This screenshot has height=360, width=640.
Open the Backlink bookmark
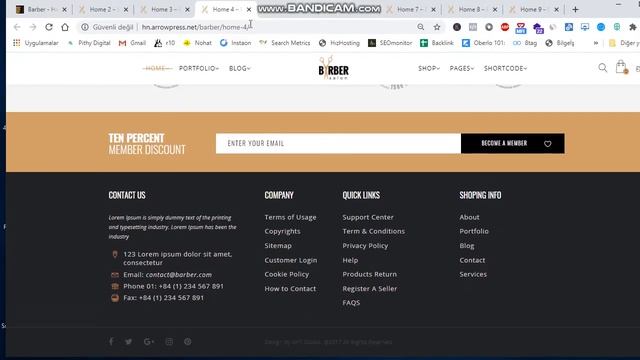(437, 43)
